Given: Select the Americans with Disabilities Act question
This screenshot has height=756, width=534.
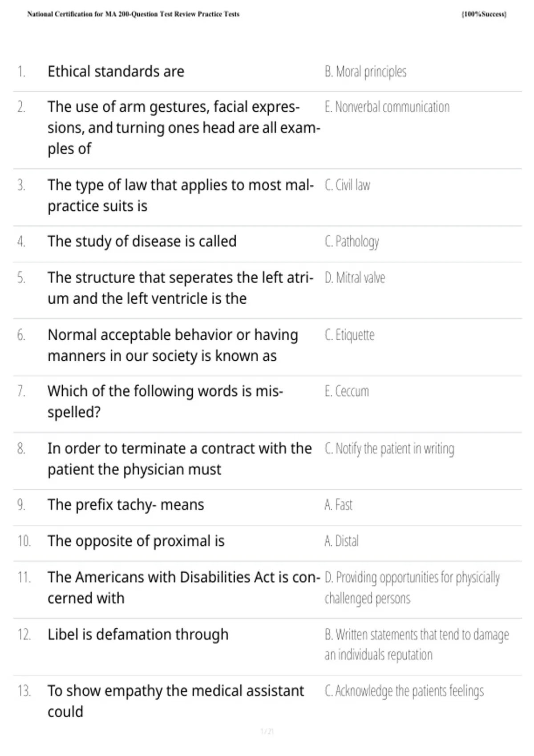Looking at the screenshot, I should point(184,587).
